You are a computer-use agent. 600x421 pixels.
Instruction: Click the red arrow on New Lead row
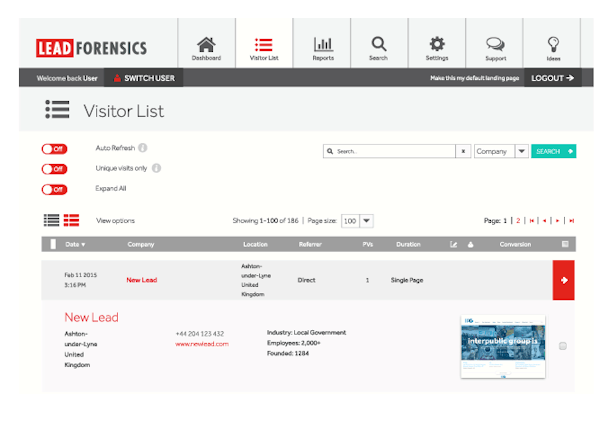564,280
